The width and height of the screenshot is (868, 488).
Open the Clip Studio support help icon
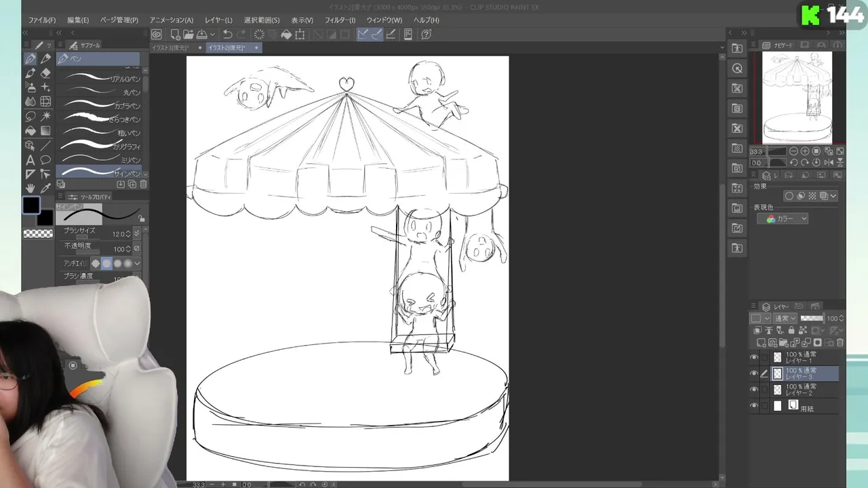click(427, 35)
